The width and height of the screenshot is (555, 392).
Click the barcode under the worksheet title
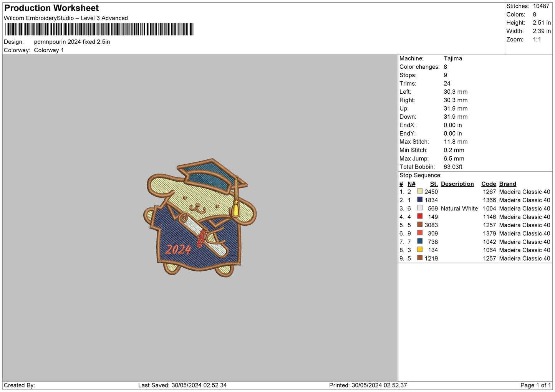[99, 30]
